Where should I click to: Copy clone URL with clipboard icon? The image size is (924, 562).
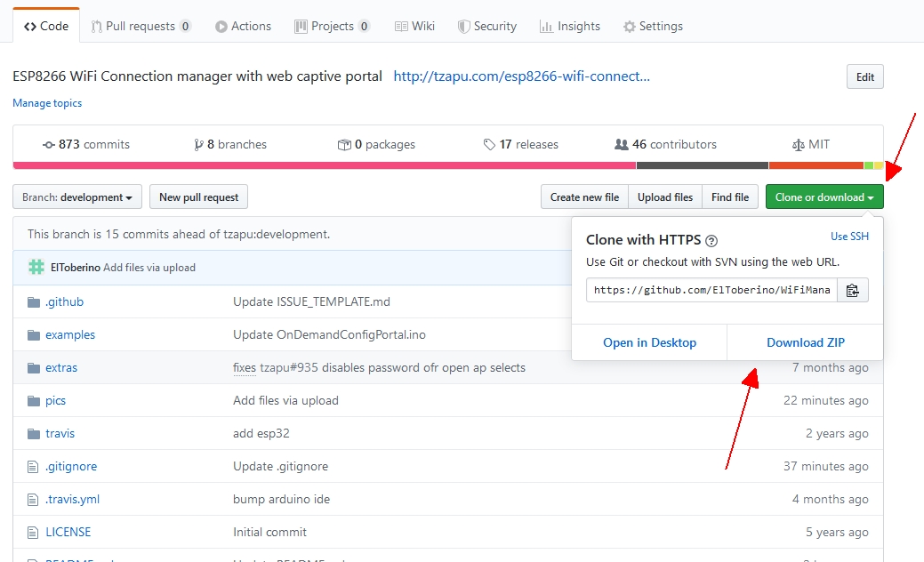point(853,290)
